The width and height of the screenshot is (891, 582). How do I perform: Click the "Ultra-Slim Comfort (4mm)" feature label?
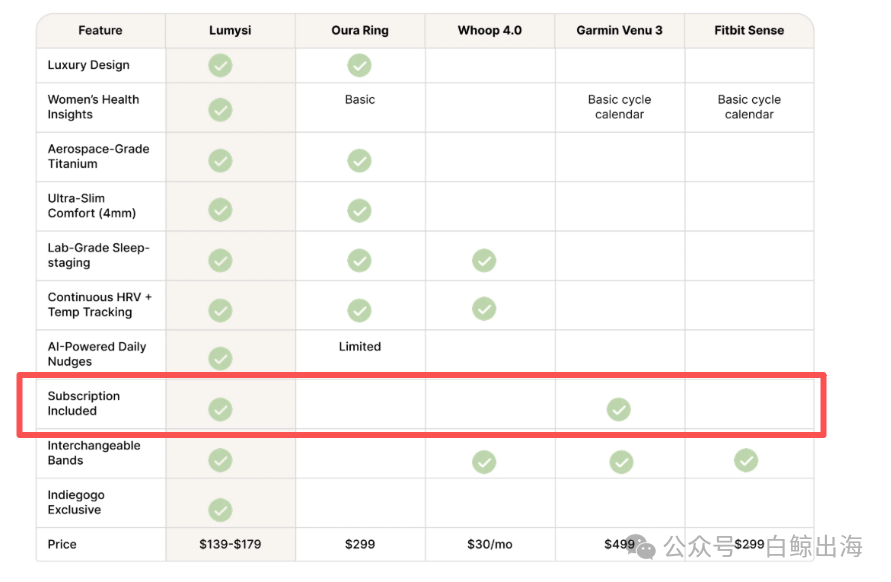[x=92, y=206]
